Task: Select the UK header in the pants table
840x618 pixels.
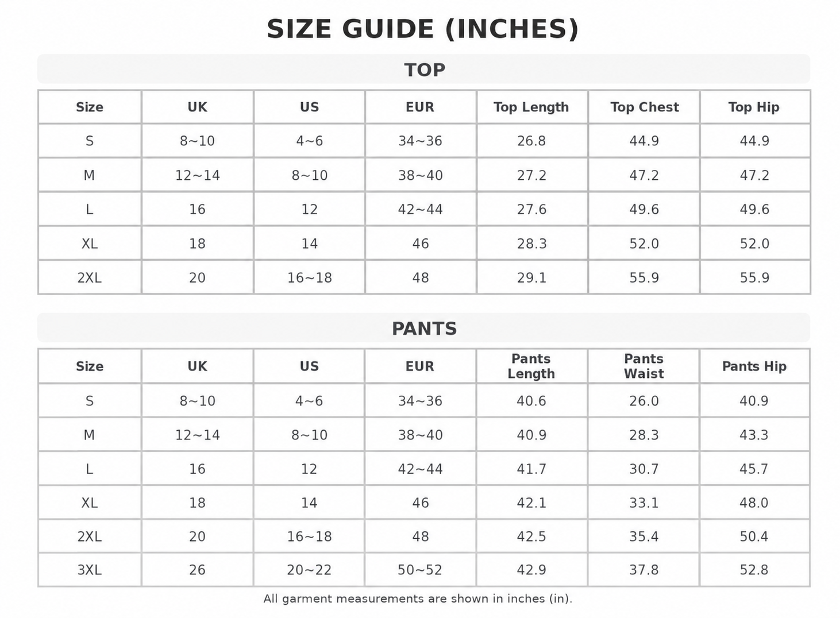Action: [x=197, y=366]
